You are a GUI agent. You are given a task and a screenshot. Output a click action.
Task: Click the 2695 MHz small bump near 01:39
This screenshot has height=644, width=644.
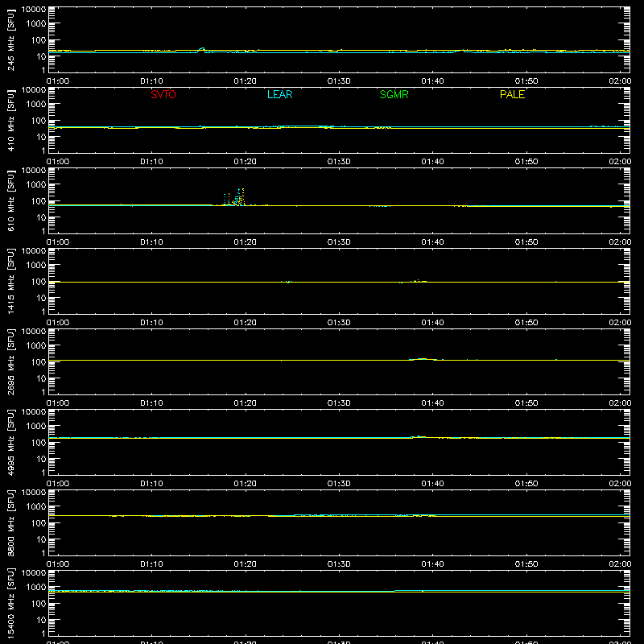tap(423, 359)
